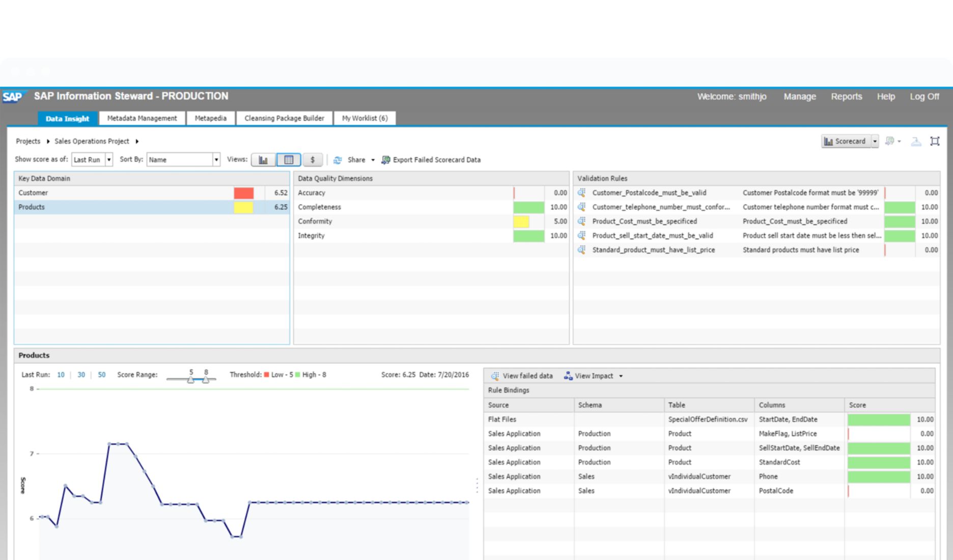Click Log Off in the header
Image resolution: width=953 pixels, height=560 pixels.
[924, 96]
